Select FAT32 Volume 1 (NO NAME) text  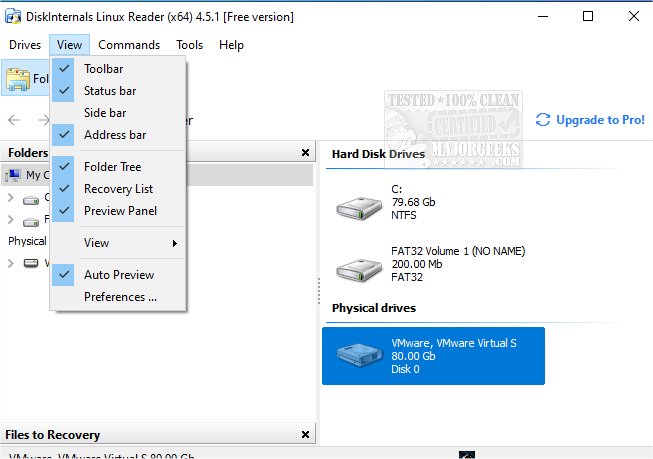click(x=458, y=251)
